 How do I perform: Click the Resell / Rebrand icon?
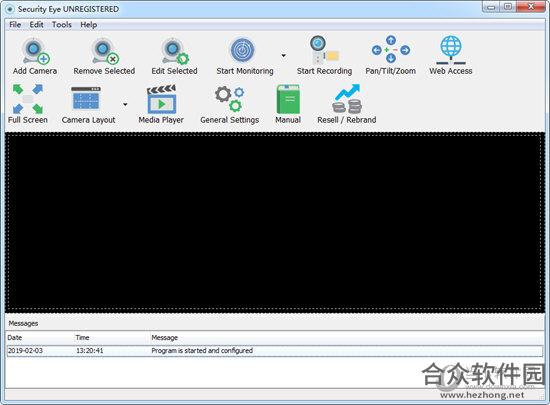click(347, 99)
